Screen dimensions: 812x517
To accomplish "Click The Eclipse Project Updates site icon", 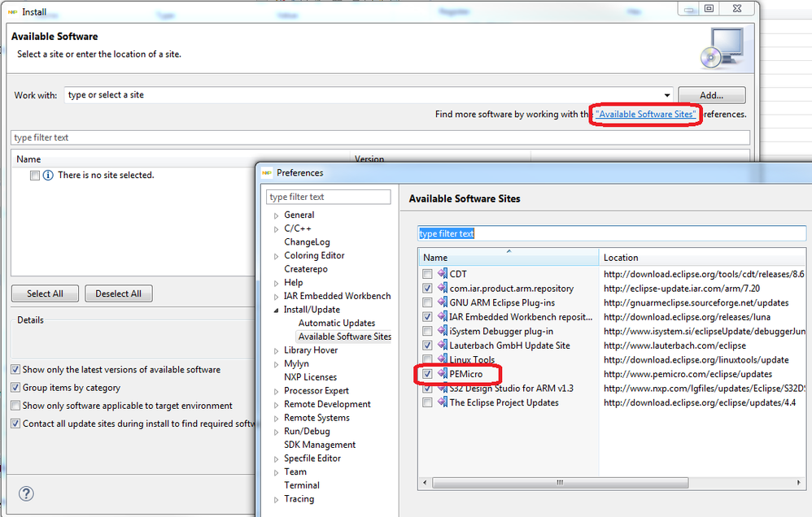I will pos(443,402).
